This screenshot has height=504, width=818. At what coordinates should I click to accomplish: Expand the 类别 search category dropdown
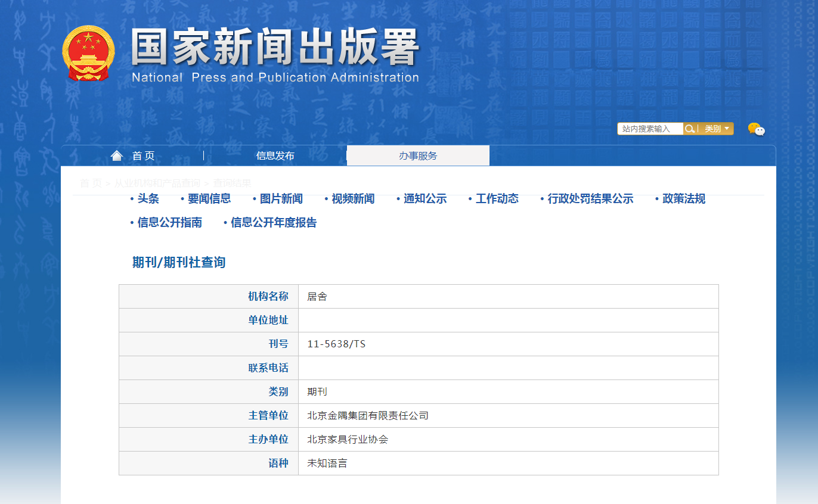pyautogui.click(x=716, y=129)
